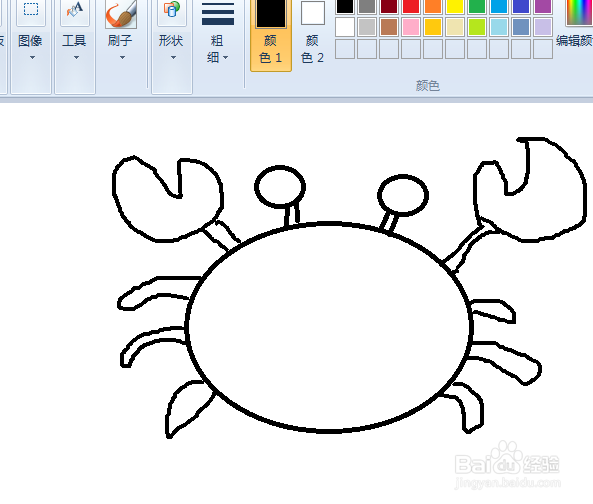Image resolution: width=593 pixels, height=504 pixels.
Task: Click the Brushes (刷子) paintbrush icon
Action: click(121, 14)
